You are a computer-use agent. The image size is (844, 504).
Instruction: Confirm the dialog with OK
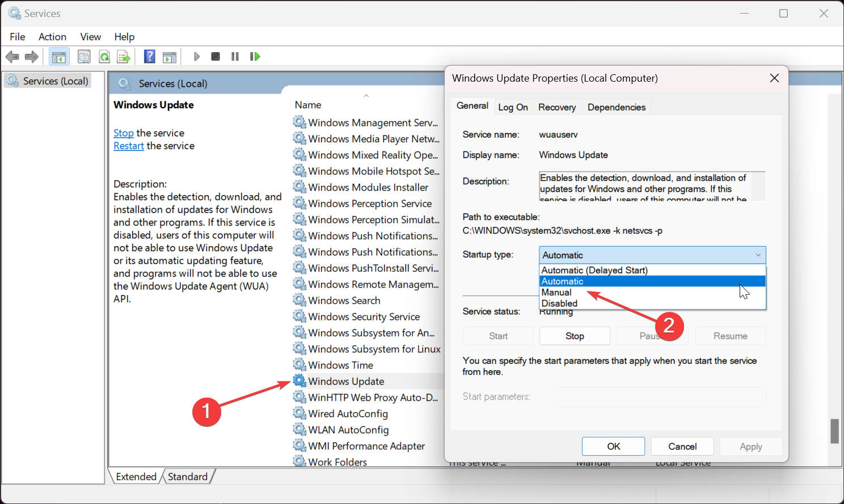pyautogui.click(x=614, y=446)
